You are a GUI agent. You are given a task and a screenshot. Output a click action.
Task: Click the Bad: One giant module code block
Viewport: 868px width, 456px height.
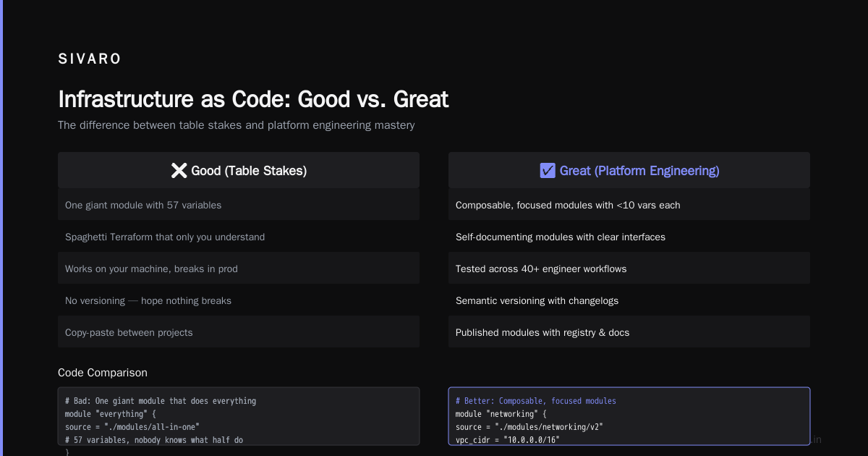click(x=239, y=416)
